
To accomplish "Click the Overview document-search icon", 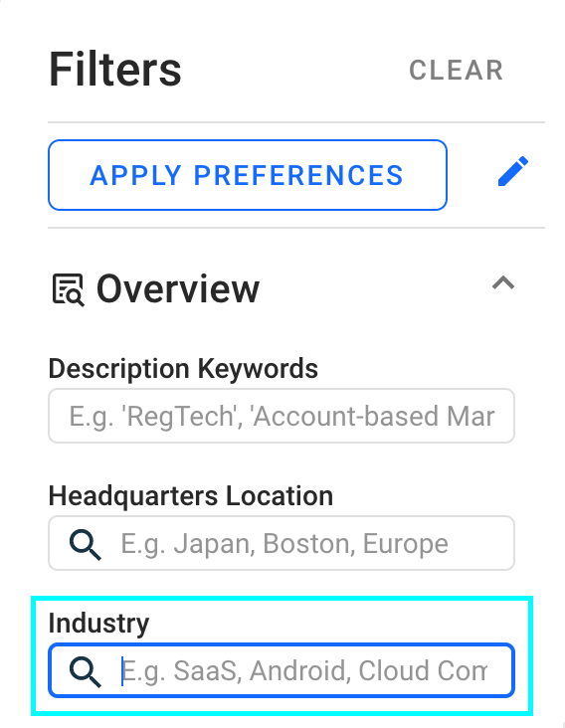I will [69, 290].
